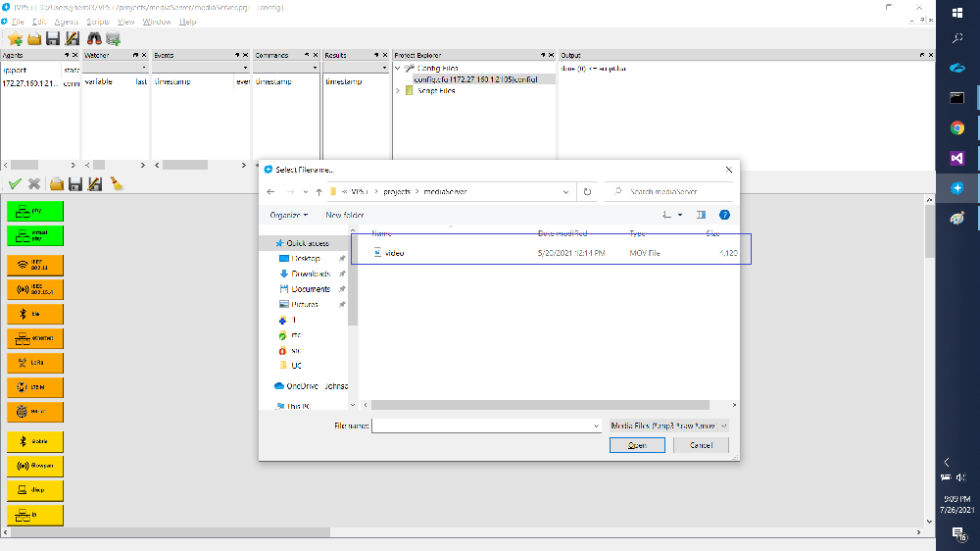This screenshot has height=551, width=980.
Task: Toggle the preview pane in the file dialog
Action: tap(701, 215)
